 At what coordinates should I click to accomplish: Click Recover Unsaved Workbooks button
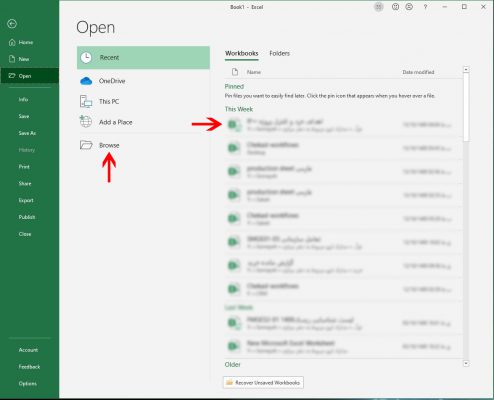pyautogui.click(x=263, y=383)
